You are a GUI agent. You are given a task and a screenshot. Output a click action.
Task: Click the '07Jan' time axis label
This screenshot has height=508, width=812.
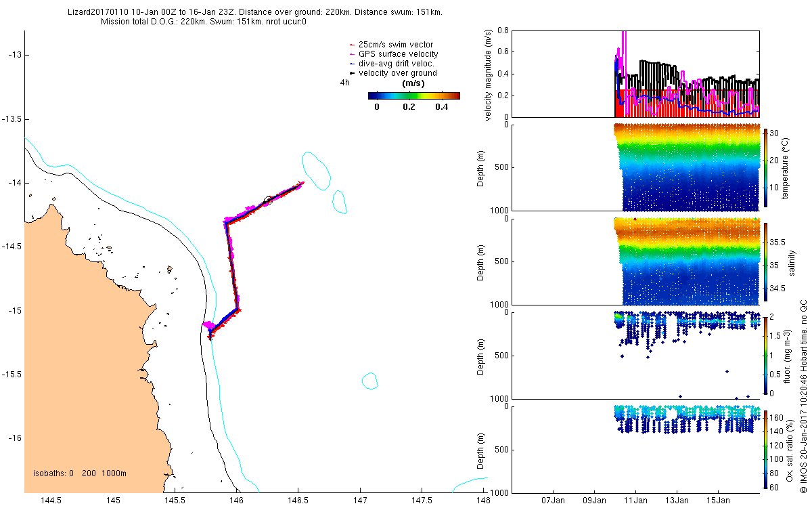(x=554, y=501)
